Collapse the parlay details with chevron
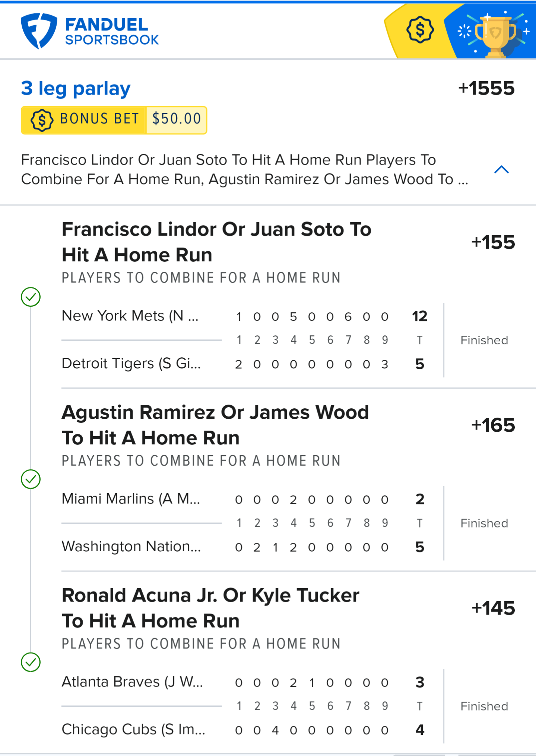 (x=501, y=170)
